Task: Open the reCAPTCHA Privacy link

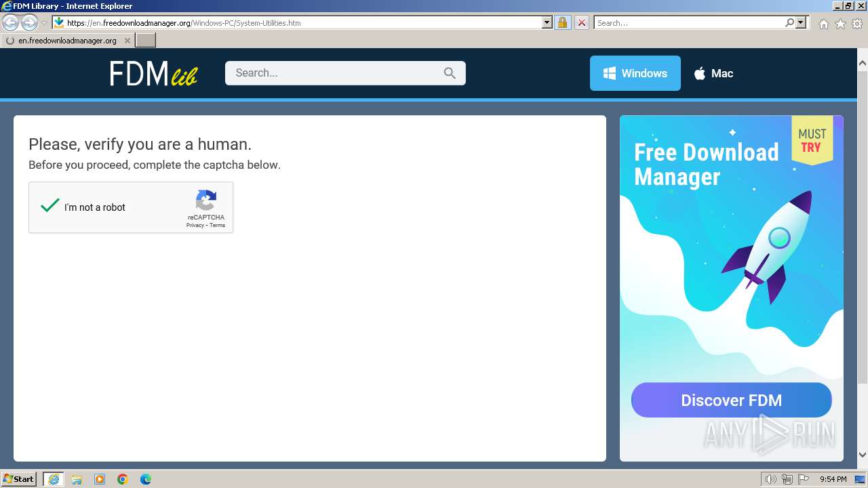Action: pyautogui.click(x=195, y=225)
